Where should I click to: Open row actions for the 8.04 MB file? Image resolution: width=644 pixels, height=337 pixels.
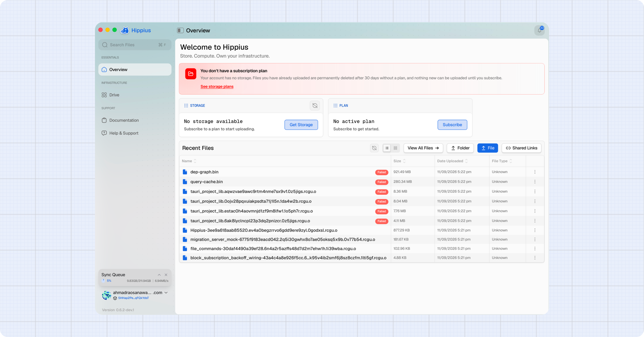[x=535, y=201]
